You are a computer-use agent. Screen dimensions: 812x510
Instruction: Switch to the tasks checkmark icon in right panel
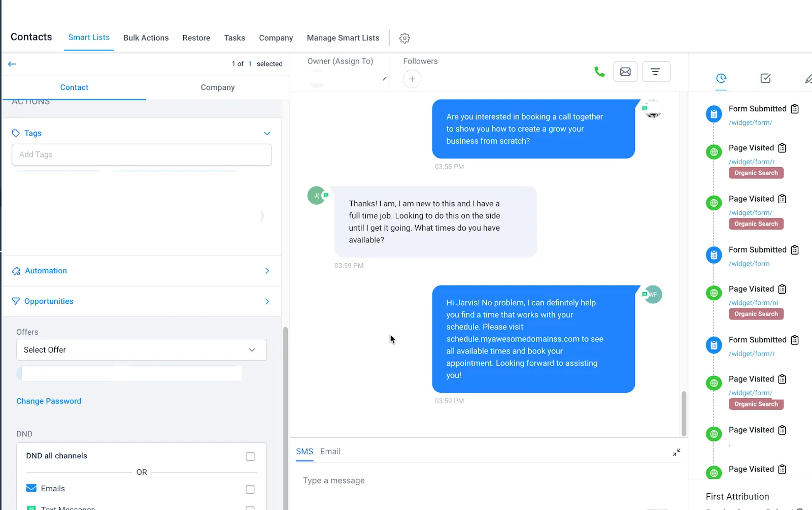pyautogui.click(x=766, y=78)
